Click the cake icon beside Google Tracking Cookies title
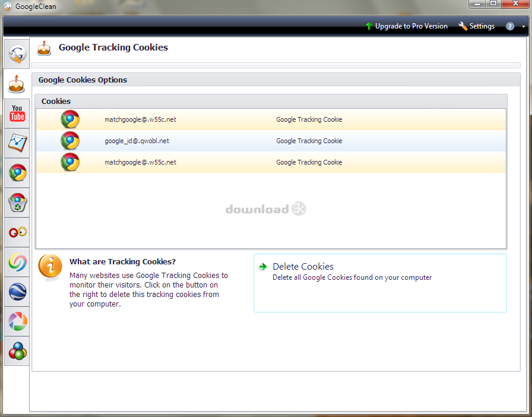Viewport: 532px width, 417px height. coord(44,48)
